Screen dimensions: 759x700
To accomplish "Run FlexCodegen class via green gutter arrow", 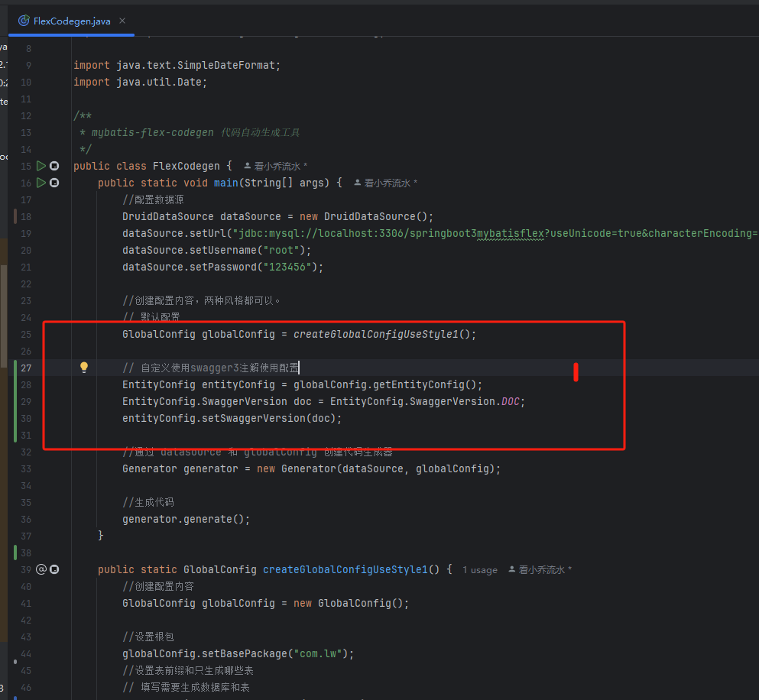I will (x=42, y=166).
